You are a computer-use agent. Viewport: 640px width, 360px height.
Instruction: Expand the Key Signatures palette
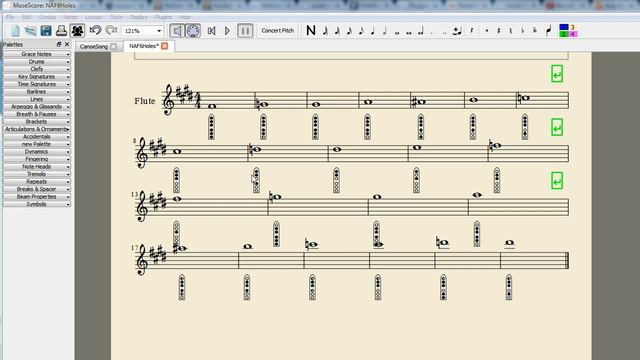(37, 77)
